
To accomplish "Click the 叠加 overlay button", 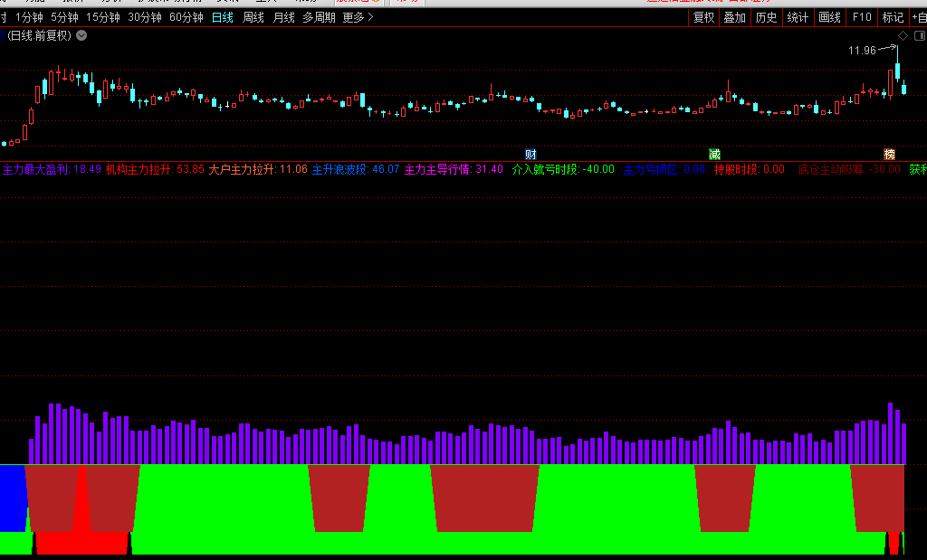I will click(734, 17).
